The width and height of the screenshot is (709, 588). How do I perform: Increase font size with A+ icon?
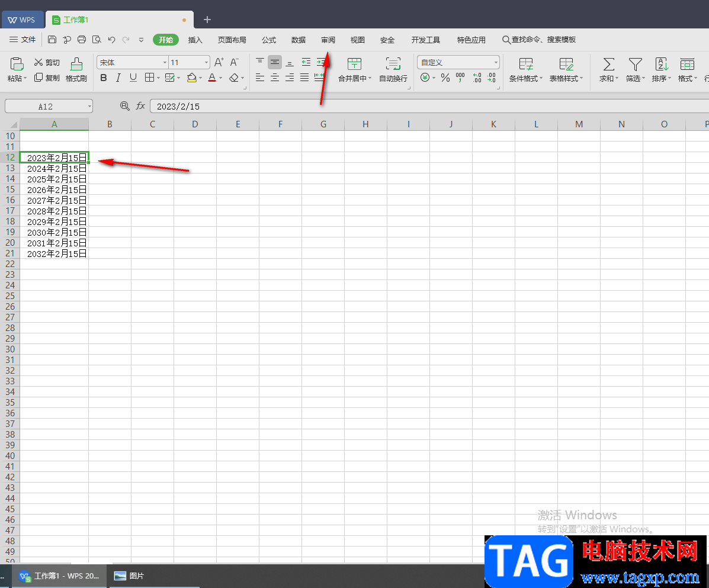[219, 62]
